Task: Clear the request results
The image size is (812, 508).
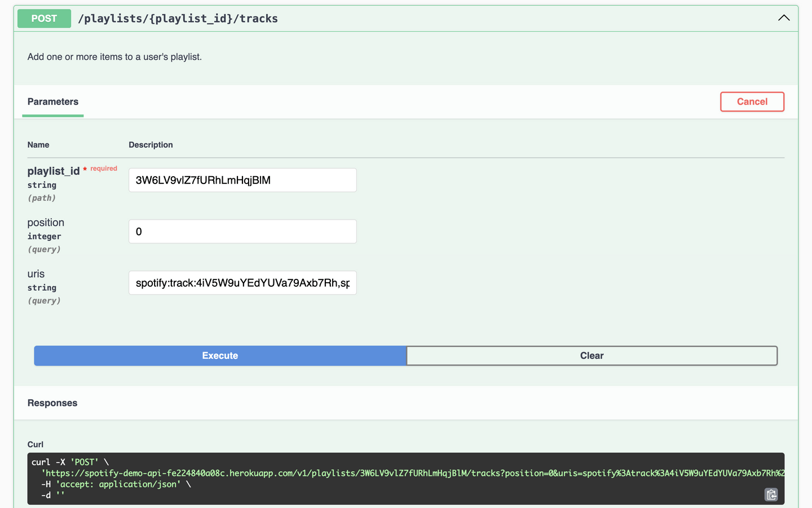Action: click(592, 356)
